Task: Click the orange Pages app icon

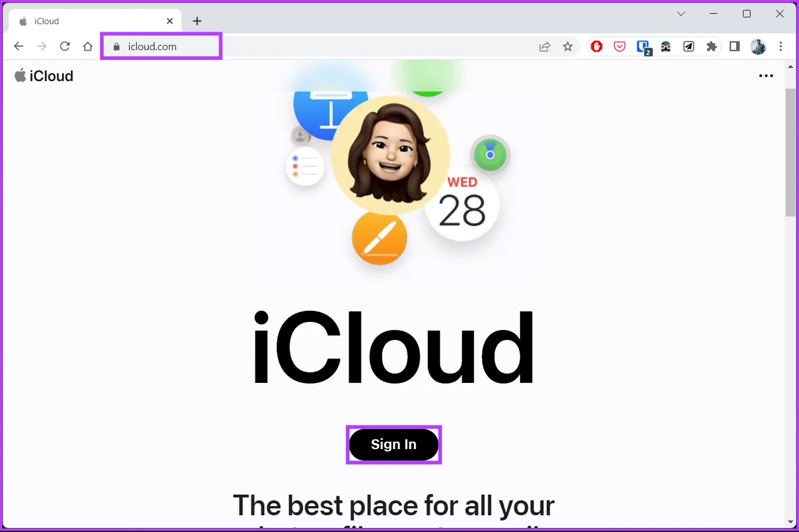Action: pos(379,238)
